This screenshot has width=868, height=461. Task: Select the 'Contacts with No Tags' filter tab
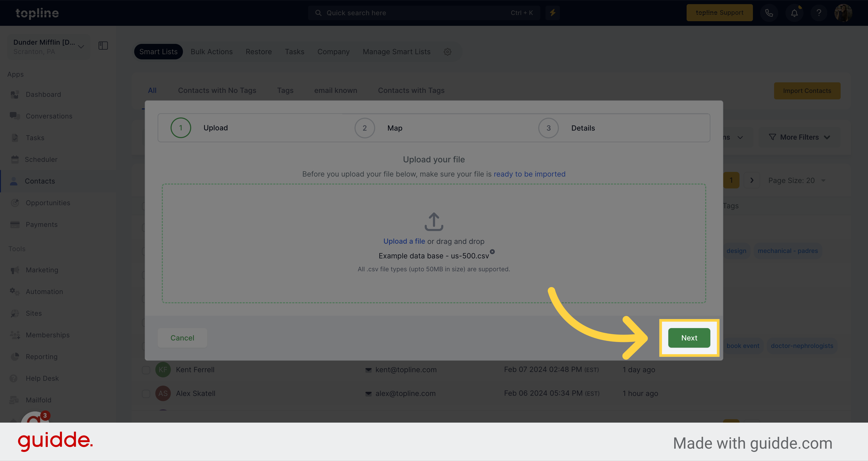pos(217,90)
